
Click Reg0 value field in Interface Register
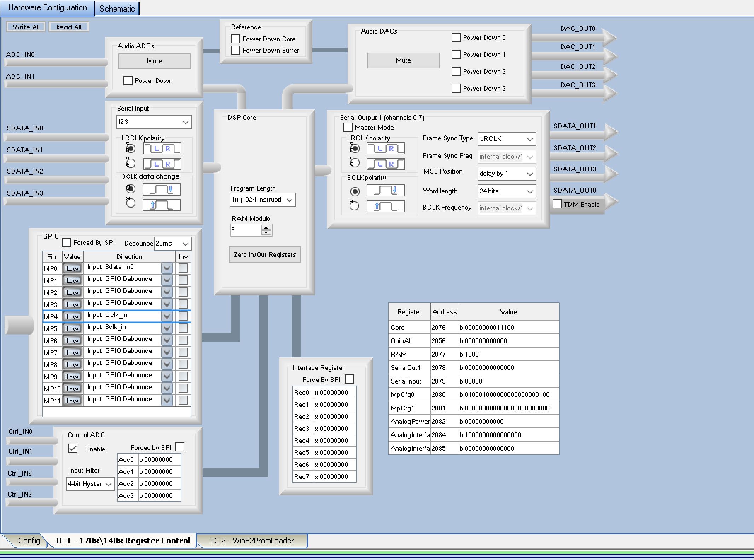click(x=335, y=392)
